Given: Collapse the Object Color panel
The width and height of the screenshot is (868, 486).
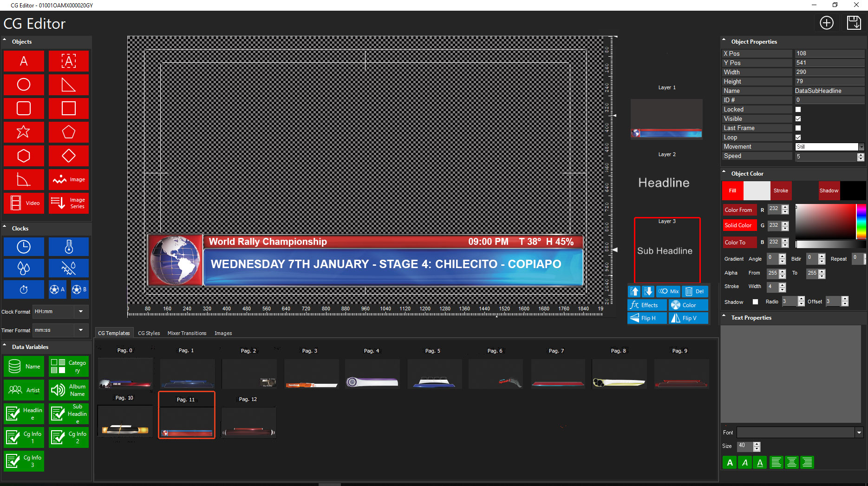Looking at the screenshot, I should pyautogui.click(x=724, y=172).
